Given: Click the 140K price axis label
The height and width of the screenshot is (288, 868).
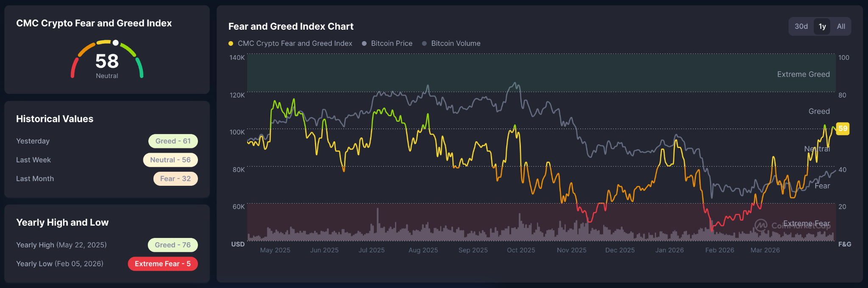Looking at the screenshot, I should point(237,58).
